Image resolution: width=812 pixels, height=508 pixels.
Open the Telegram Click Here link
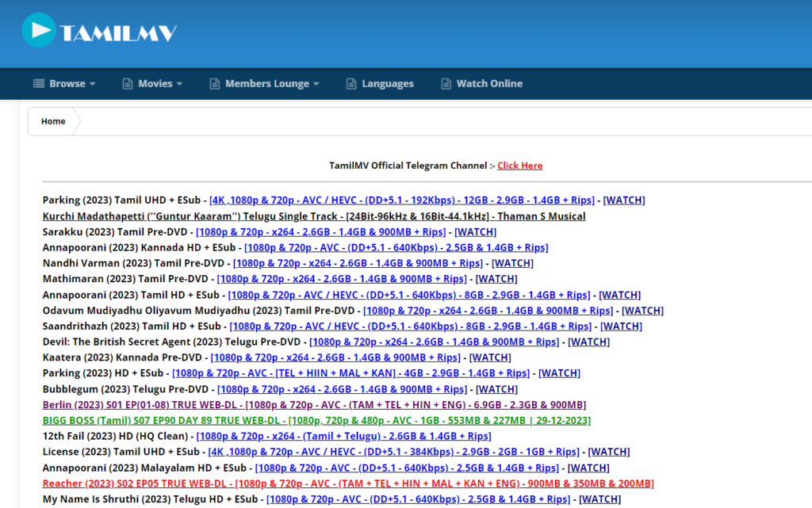(x=520, y=166)
